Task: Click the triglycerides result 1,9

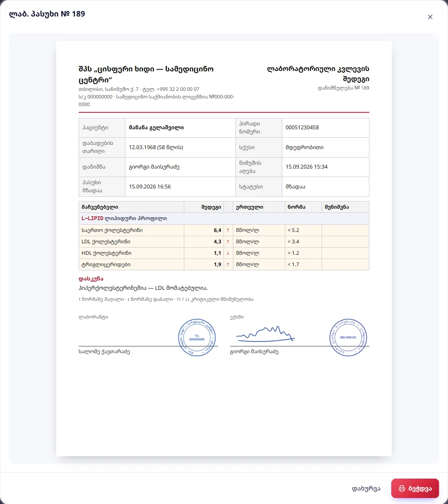Action: point(217,264)
